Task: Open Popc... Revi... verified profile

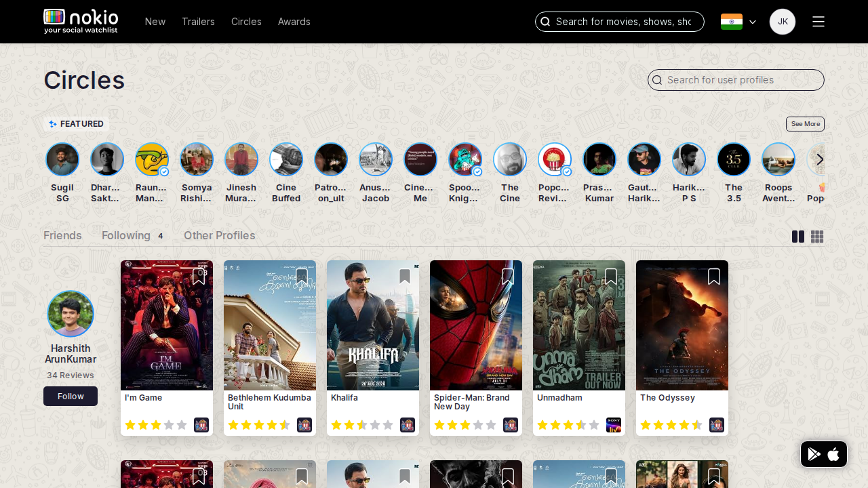Action: pyautogui.click(x=555, y=159)
